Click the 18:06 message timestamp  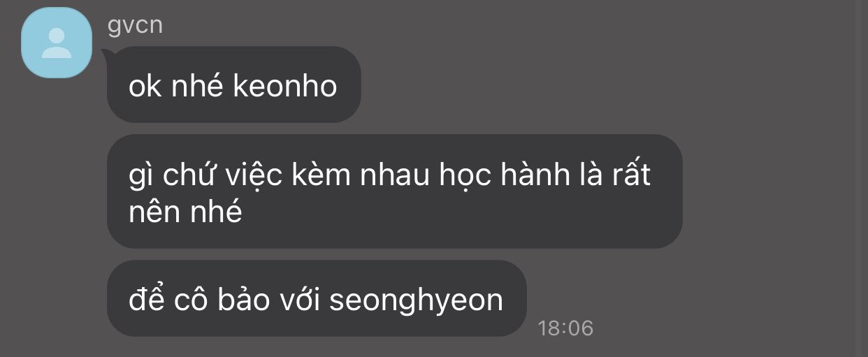point(565,328)
